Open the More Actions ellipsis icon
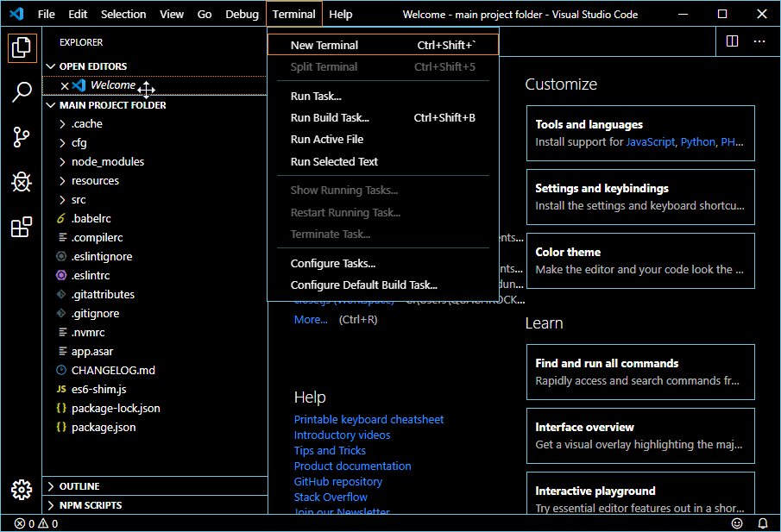The width and height of the screenshot is (781, 532). (x=759, y=41)
